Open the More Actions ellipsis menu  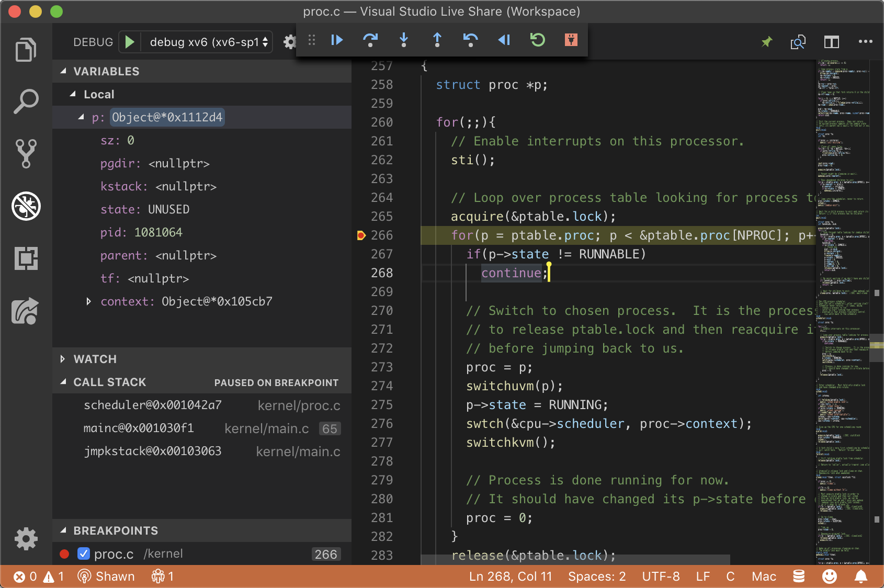(865, 42)
